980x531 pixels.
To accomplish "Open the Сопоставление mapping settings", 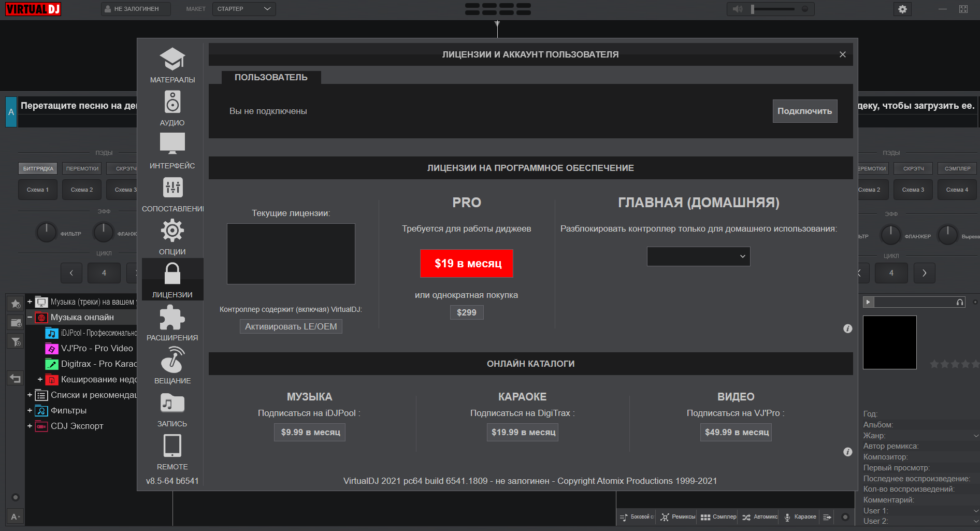I will point(172,194).
